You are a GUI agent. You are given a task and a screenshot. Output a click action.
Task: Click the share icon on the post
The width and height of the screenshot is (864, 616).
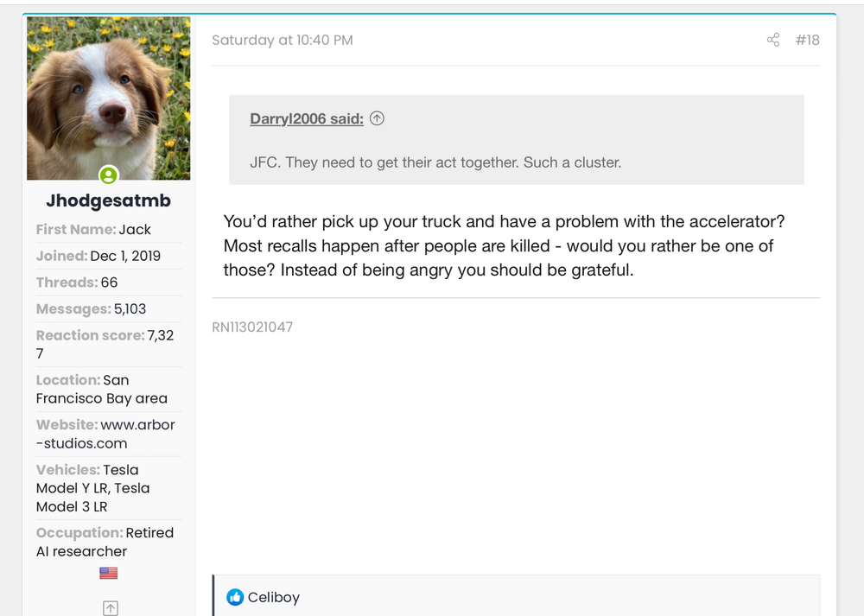[773, 40]
